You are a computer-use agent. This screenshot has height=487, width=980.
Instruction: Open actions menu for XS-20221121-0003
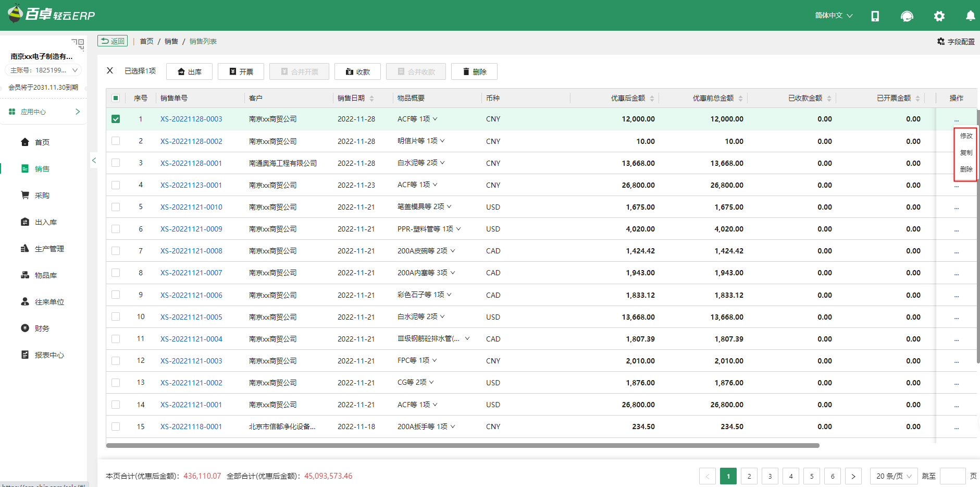click(x=957, y=361)
